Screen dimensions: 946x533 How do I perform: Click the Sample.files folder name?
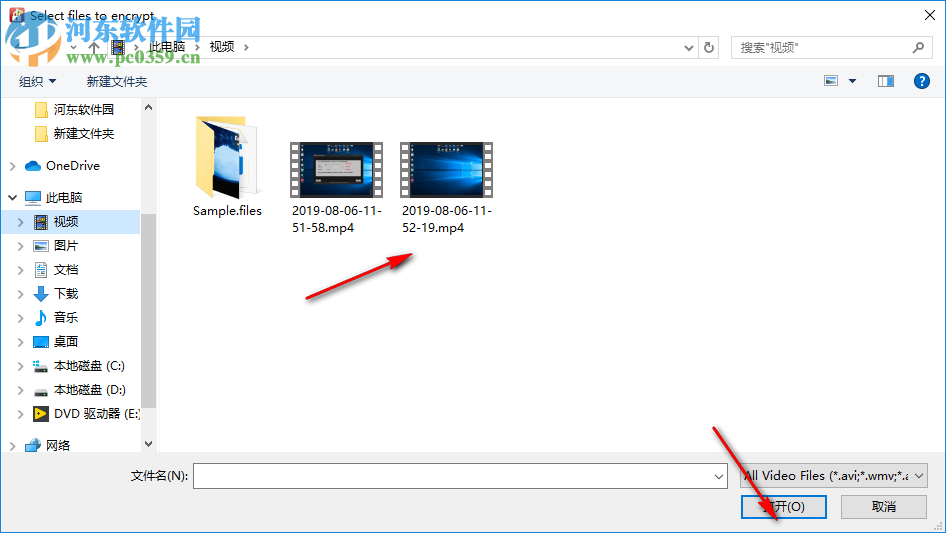click(x=227, y=211)
